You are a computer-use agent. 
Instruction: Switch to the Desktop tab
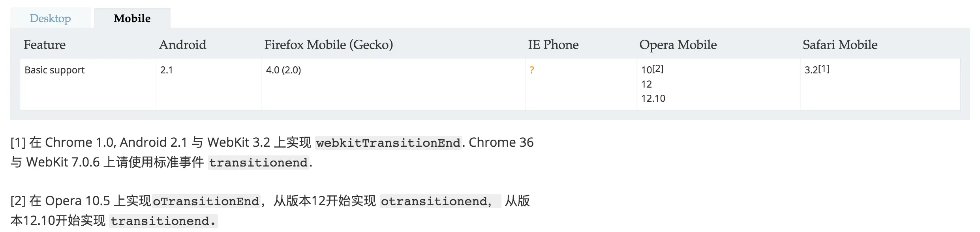(x=50, y=18)
